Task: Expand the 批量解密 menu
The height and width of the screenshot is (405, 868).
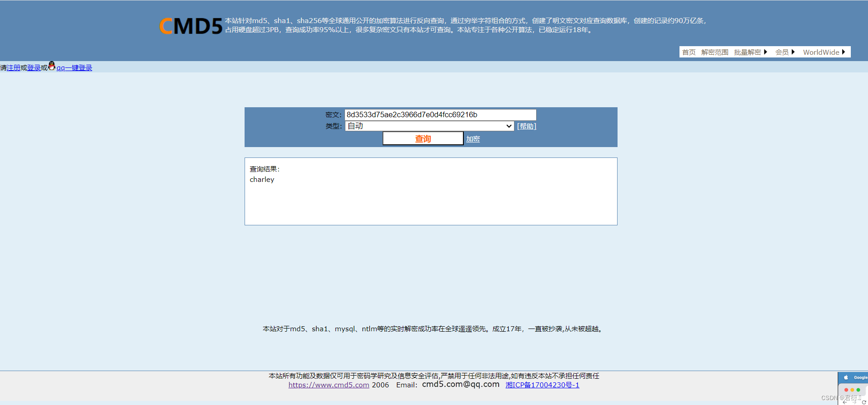Action: [x=750, y=52]
